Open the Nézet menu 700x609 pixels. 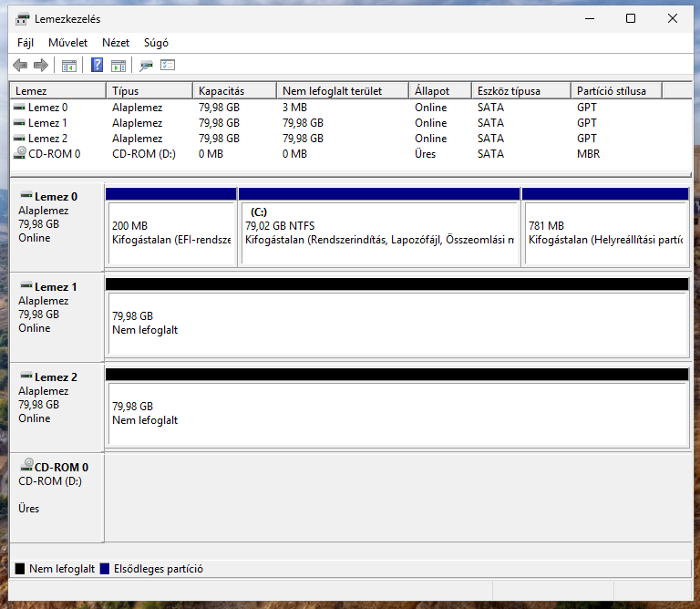click(116, 43)
